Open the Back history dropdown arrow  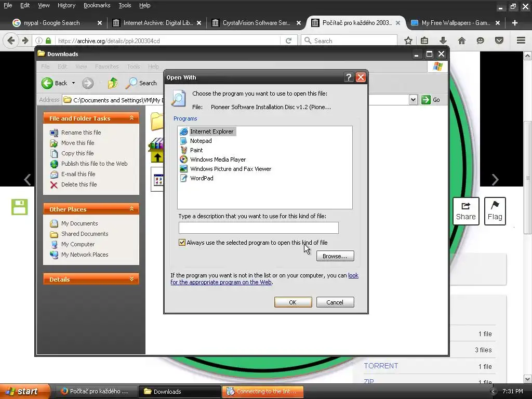pyautogui.click(x=73, y=83)
